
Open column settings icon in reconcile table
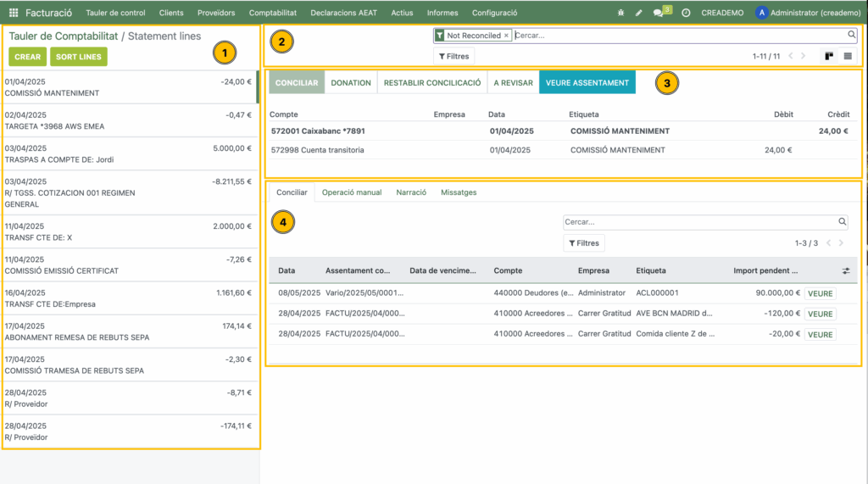pos(845,271)
